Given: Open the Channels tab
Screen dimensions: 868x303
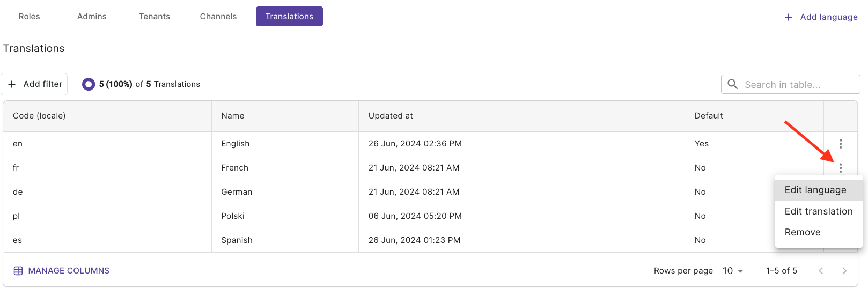Looking at the screenshot, I should coord(218,17).
